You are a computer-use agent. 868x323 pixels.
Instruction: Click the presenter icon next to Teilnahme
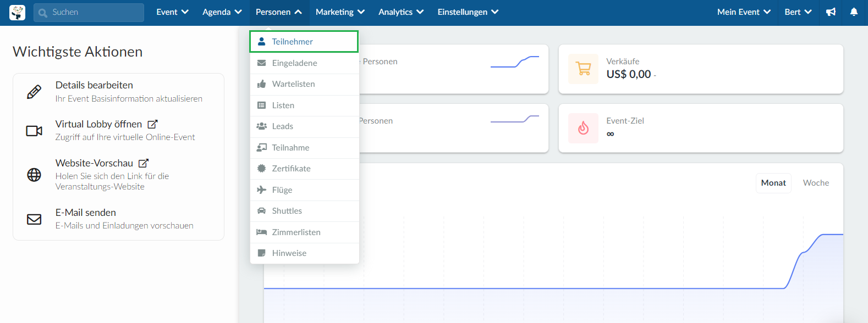pos(262,147)
